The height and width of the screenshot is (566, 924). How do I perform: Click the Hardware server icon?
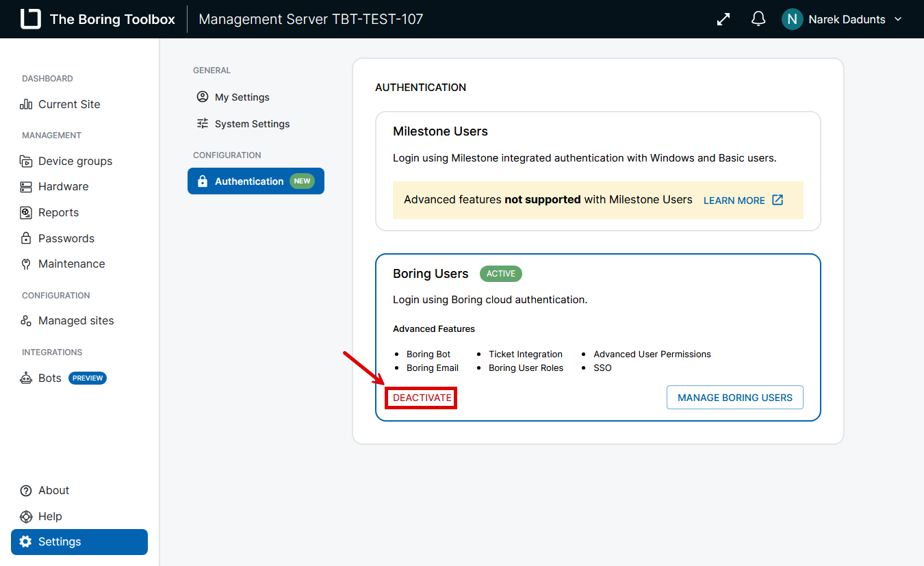click(26, 187)
